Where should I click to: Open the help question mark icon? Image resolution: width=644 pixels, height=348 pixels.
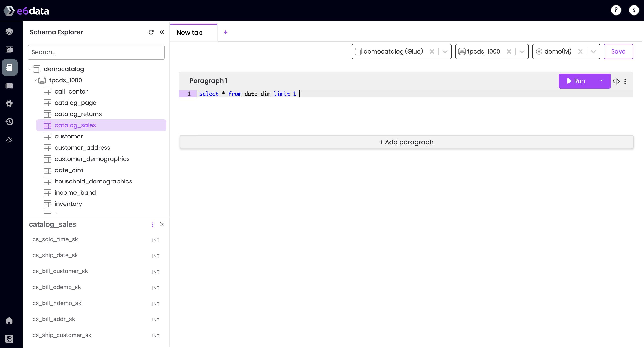click(x=616, y=10)
